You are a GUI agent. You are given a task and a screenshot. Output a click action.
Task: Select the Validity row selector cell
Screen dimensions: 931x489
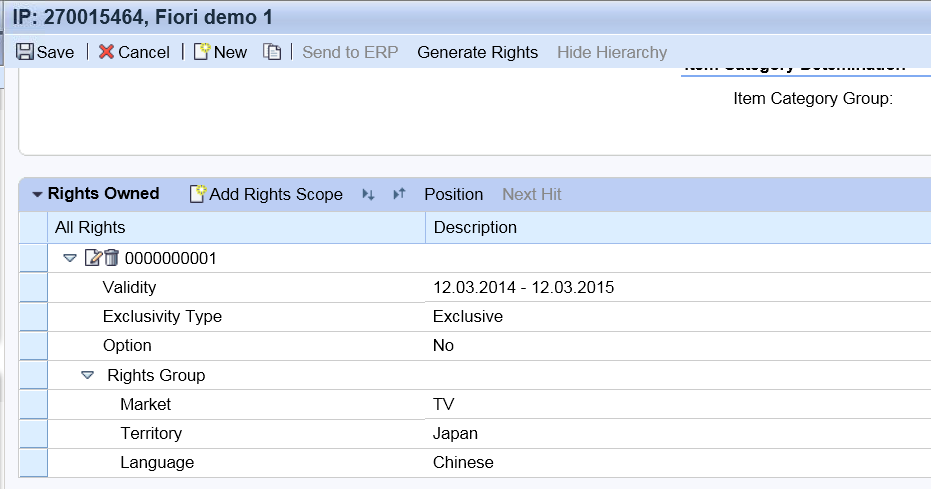click(33, 288)
